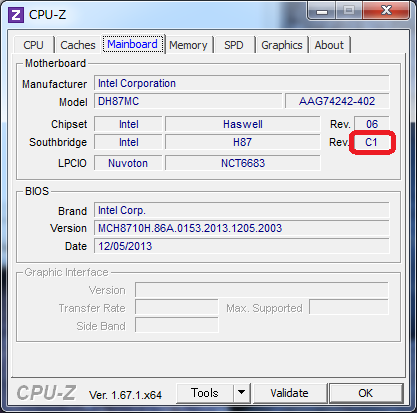Go to the Memory tab
This screenshot has width=417, height=413.
188,45
